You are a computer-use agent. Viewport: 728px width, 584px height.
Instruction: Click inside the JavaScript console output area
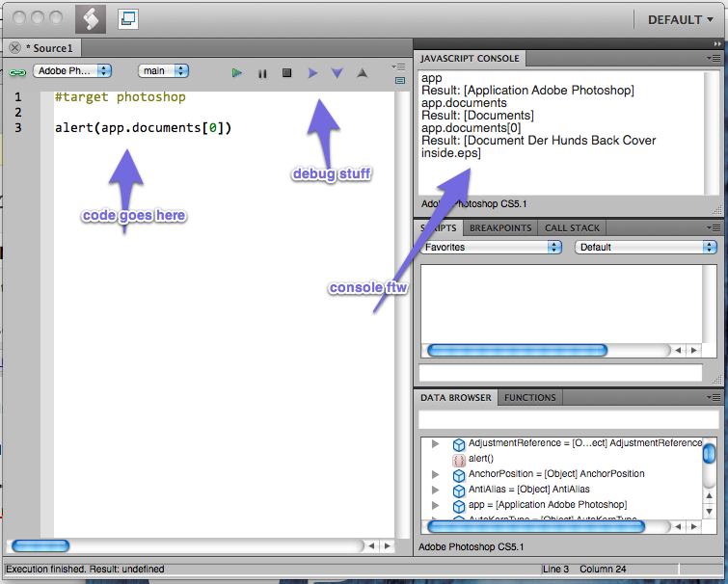coord(561,132)
